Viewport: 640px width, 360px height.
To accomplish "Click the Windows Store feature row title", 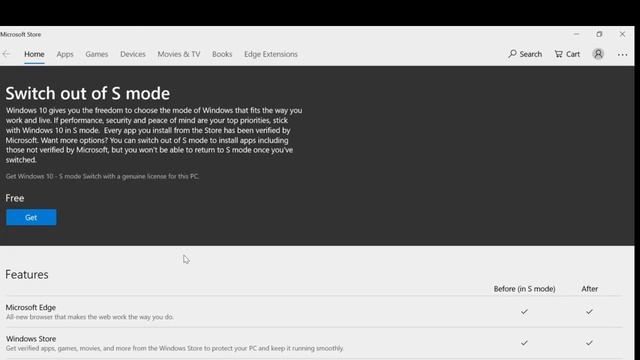I will coord(31,339).
